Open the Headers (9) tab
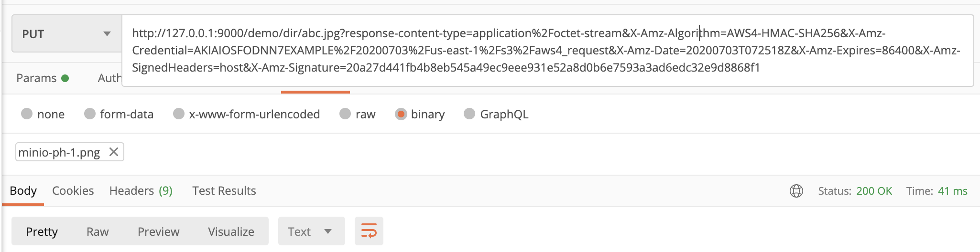Screen dimensions: 980x252 pos(141,190)
